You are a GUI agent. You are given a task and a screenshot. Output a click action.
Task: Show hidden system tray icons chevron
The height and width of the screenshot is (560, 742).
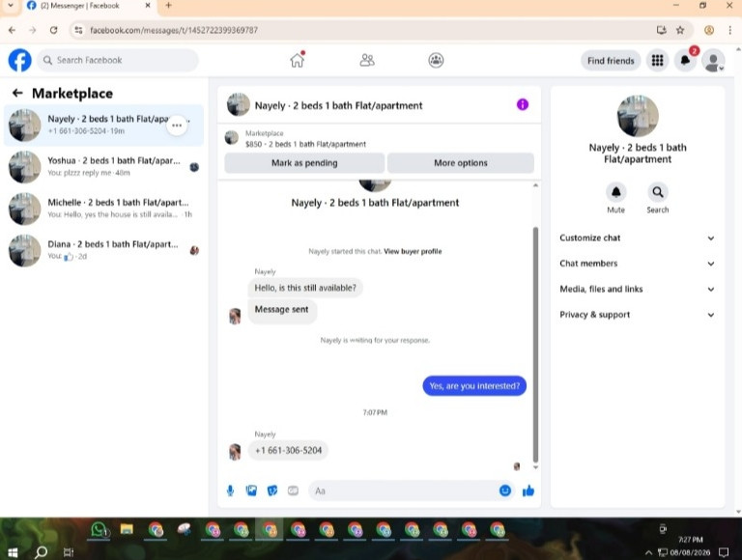648,552
